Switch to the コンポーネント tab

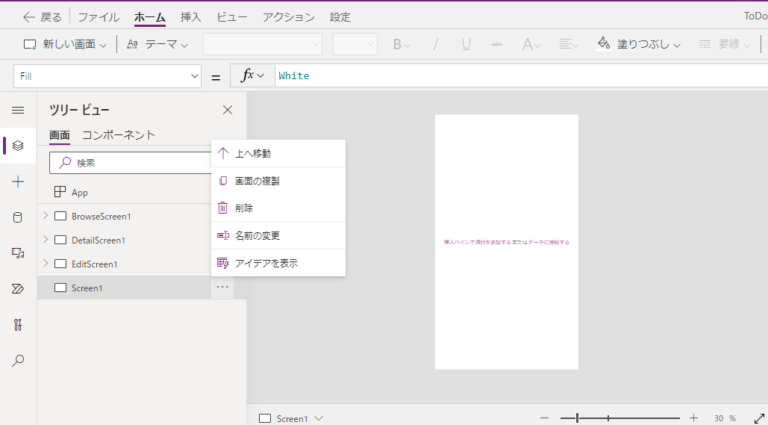click(x=119, y=135)
